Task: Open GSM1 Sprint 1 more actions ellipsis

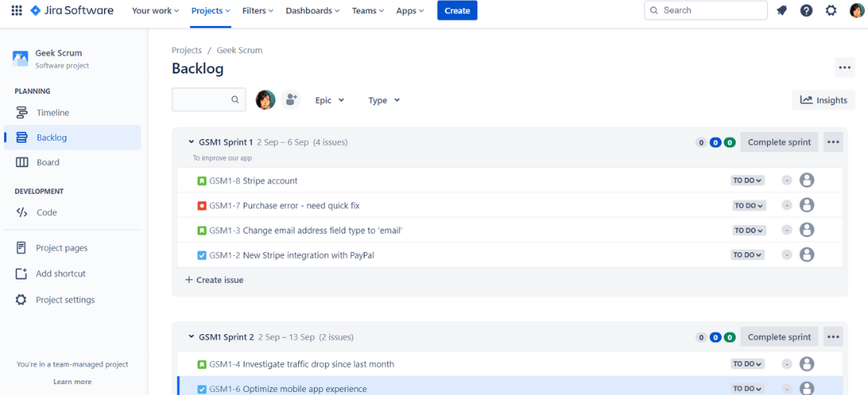Action: pos(833,142)
